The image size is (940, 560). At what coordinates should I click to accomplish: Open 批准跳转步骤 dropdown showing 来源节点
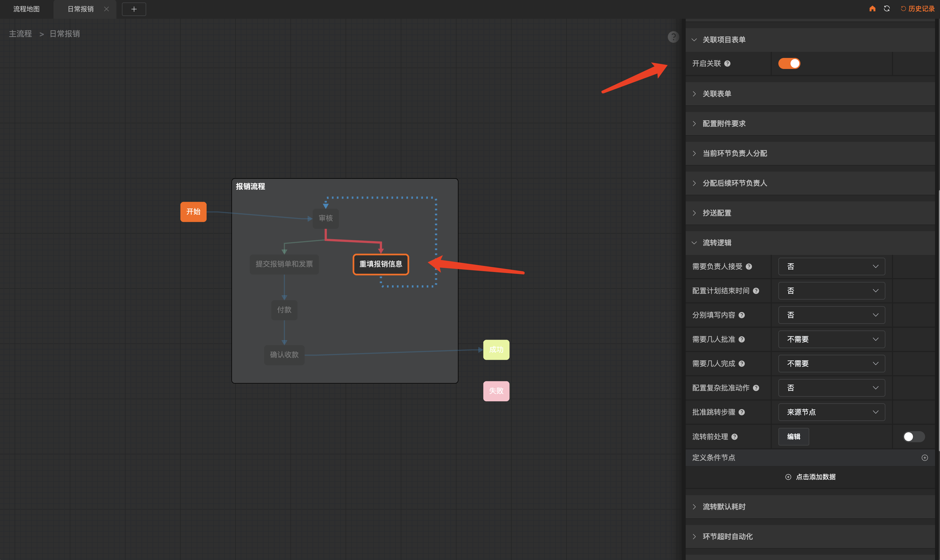click(x=831, y=412)
